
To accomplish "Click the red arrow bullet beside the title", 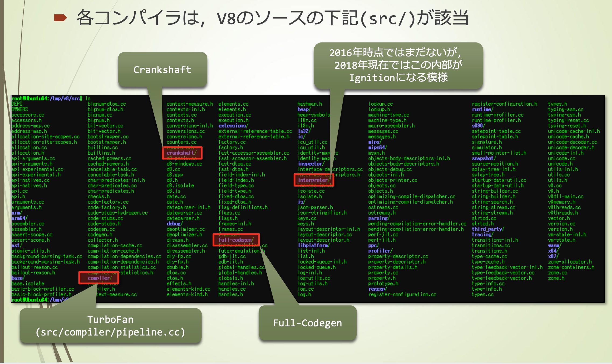I will pos(60,18).
